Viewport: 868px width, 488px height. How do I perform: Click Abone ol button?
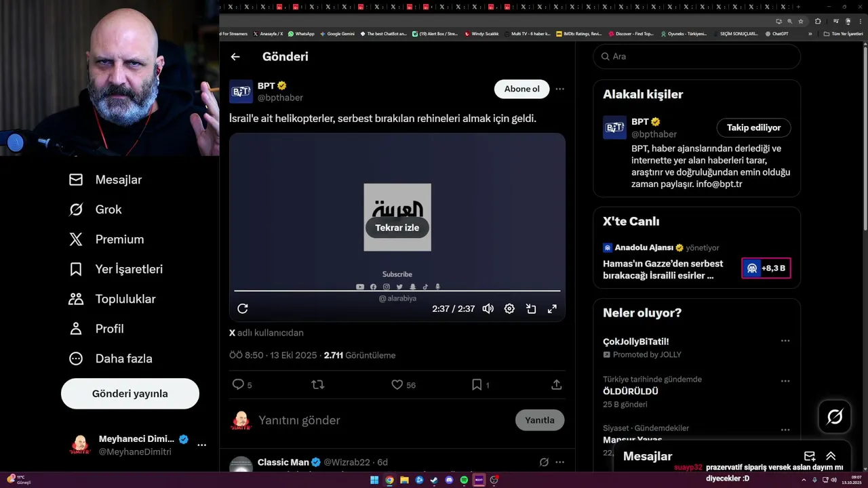[521, 89]
